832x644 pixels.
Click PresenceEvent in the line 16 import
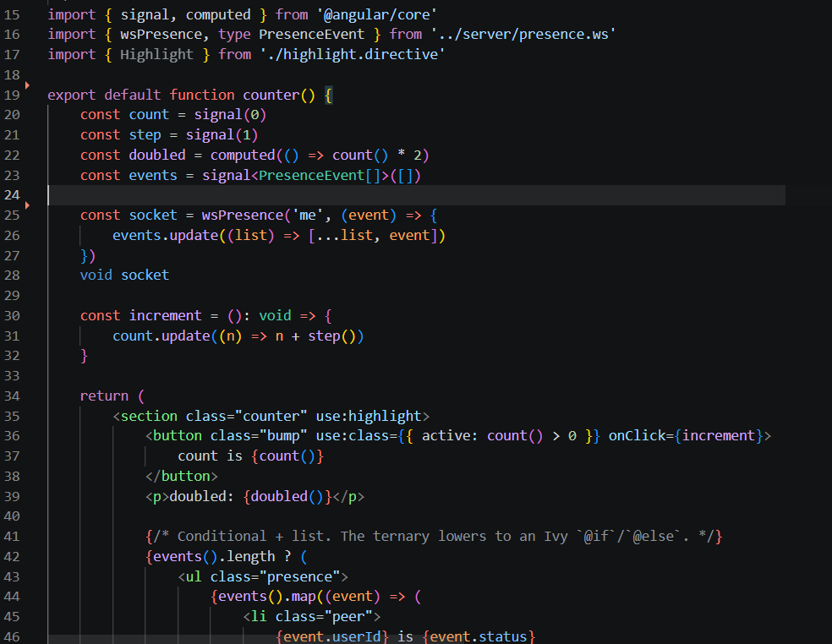(311, 35)
